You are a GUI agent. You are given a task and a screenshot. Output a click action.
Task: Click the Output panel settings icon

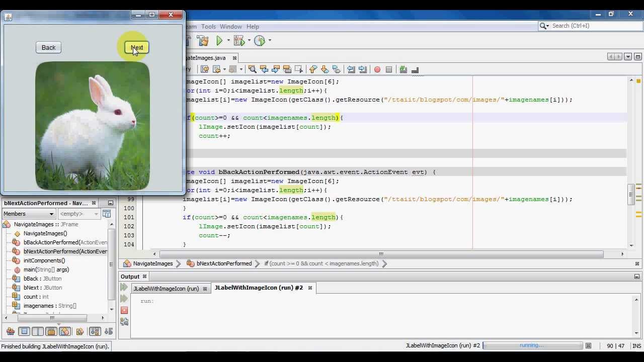click(x=124, y=321)
